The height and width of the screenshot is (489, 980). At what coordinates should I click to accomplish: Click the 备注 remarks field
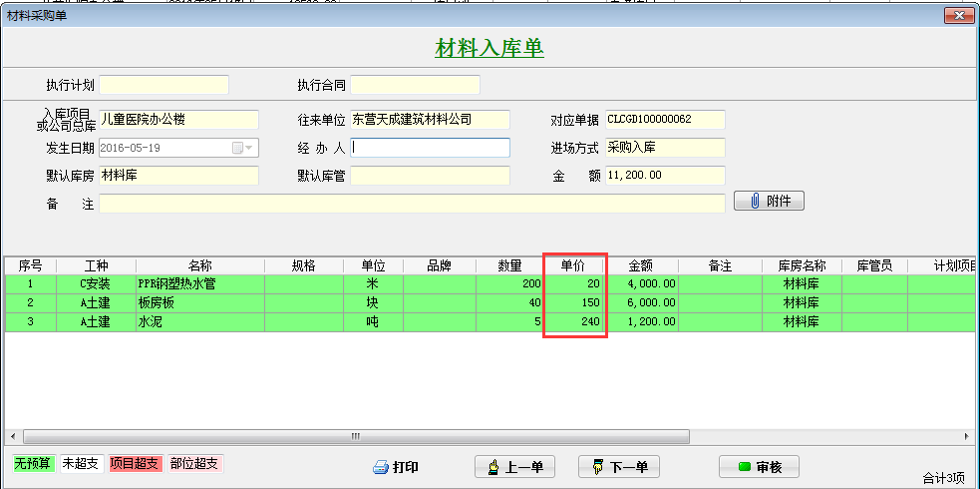point(411,204)
